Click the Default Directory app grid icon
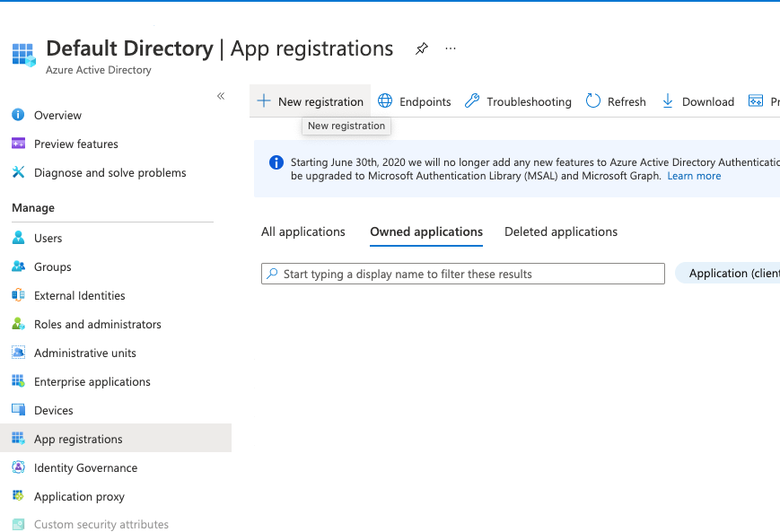This screenshot has height=532, width=780. click(x=23, y=55)
